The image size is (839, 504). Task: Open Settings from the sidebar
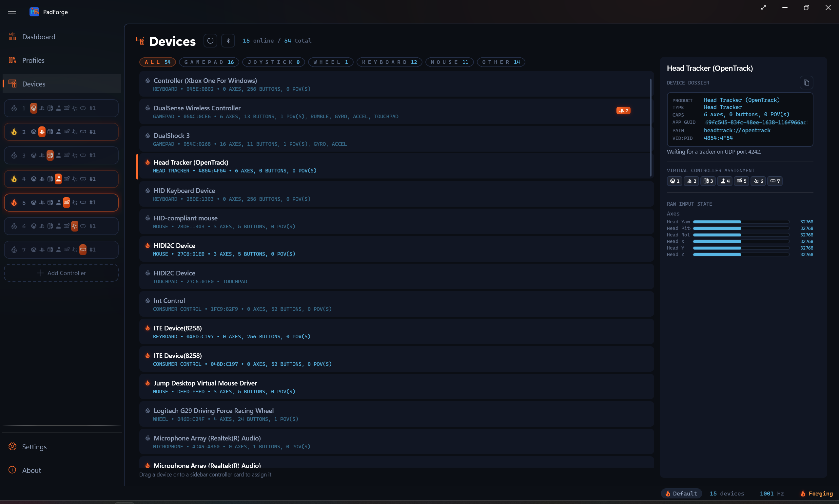pos(62,447)
